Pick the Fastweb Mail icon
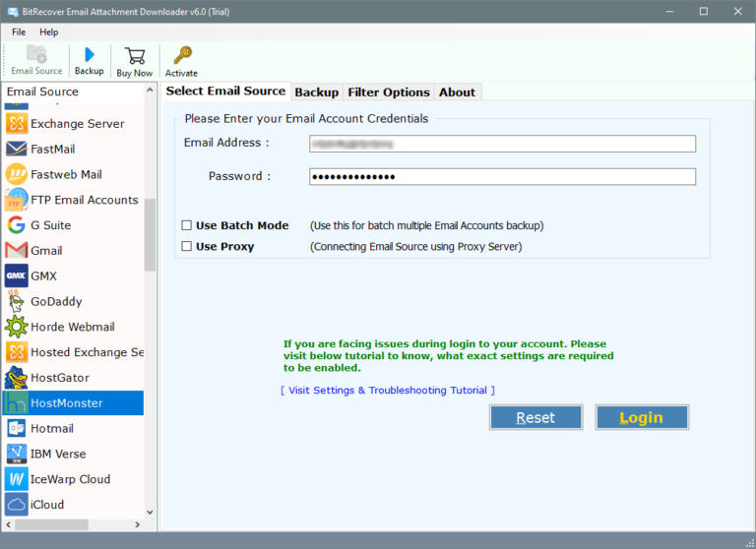This screenshot has width=756, height=549. click(17, 174)
